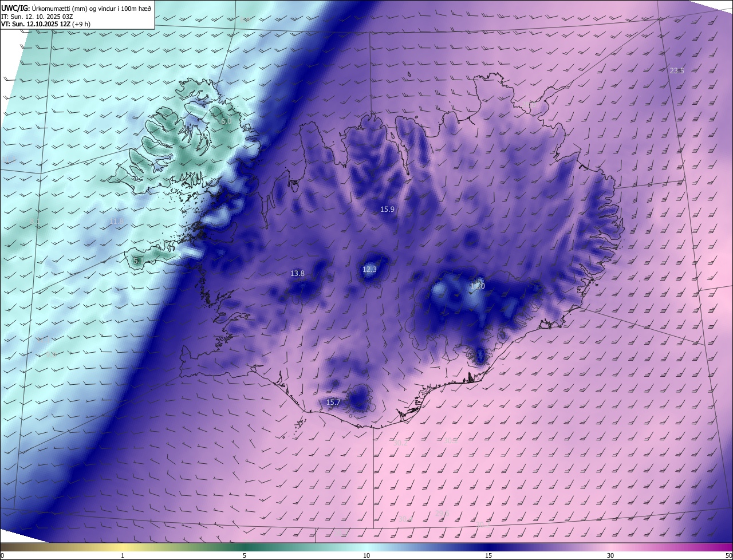Click the 50 tick on the color scale

tap(728, 556)
